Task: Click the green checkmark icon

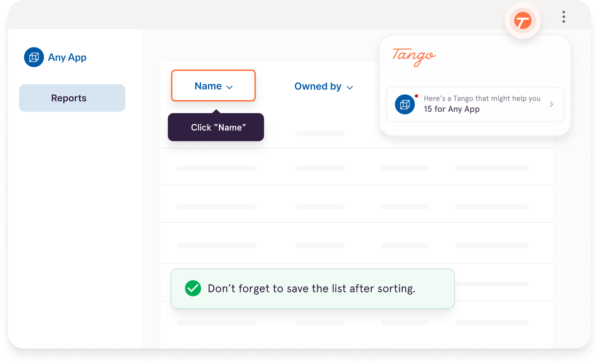Action: 193,289
